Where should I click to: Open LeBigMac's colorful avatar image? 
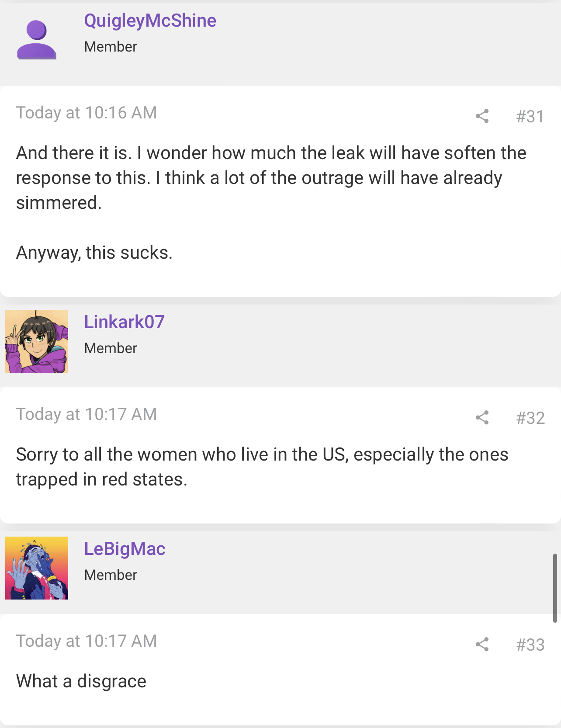[x=37, y=568]
